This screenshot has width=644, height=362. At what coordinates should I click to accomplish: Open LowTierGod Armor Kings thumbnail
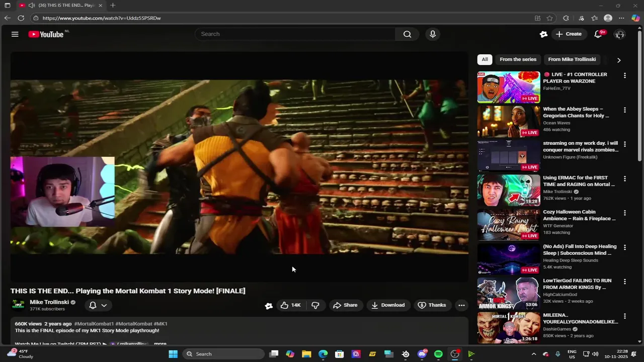(509, 293)
